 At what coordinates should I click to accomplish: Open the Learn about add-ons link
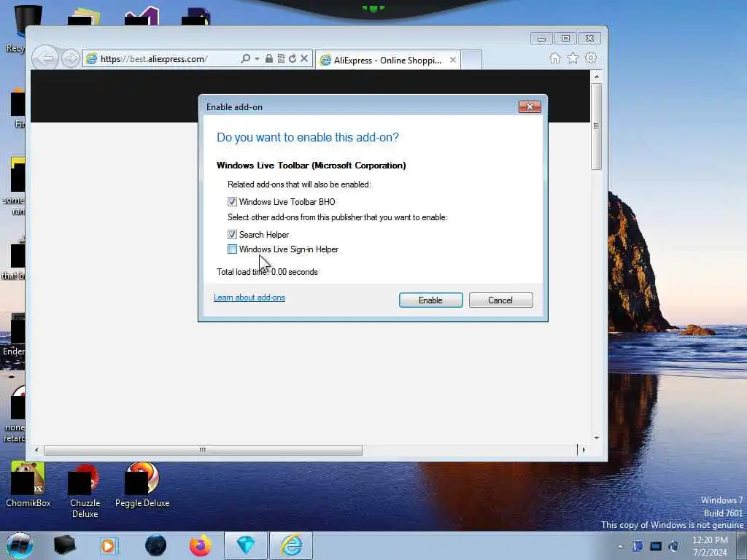click(249, 297)
